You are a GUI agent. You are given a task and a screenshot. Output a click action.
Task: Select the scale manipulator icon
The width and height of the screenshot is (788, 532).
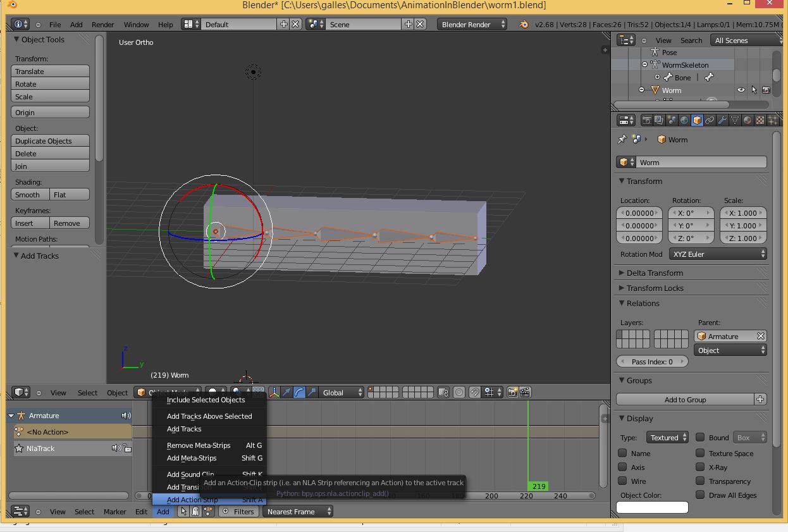312,392
